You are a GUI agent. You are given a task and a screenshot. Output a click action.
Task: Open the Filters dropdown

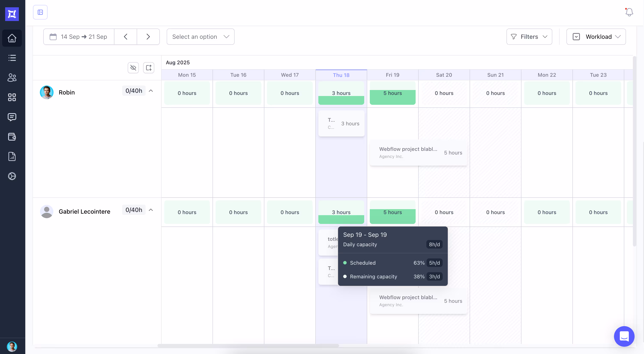pos(529,37)
